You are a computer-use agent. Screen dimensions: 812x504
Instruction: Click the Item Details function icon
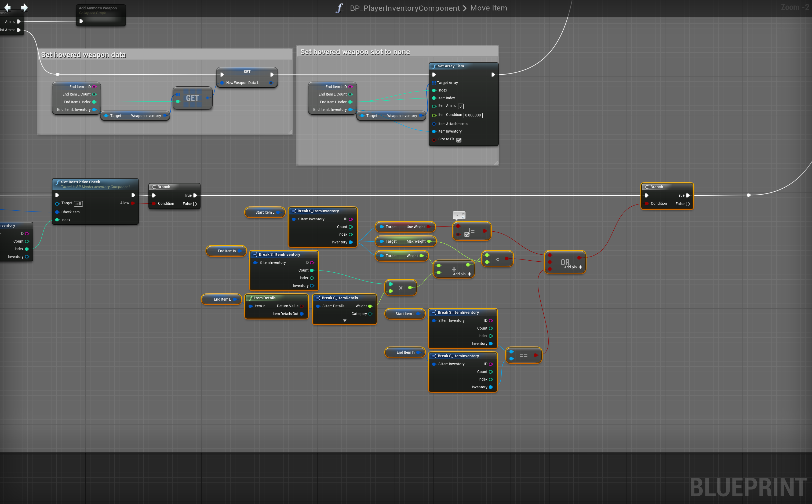251,298
